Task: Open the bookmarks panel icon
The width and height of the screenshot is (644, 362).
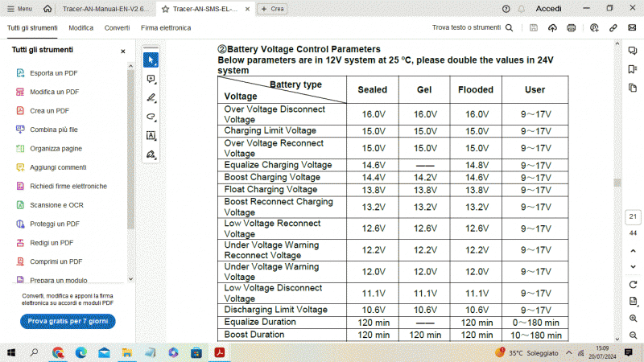Action: pyautogui.click(x=633, y=69)
